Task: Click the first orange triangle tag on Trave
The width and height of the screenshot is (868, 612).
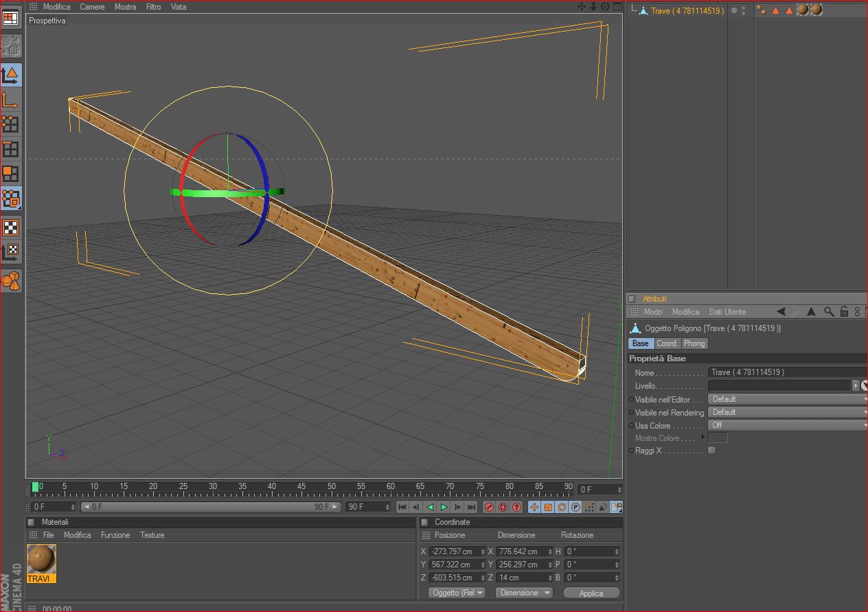Action: (x=776, y=10)
